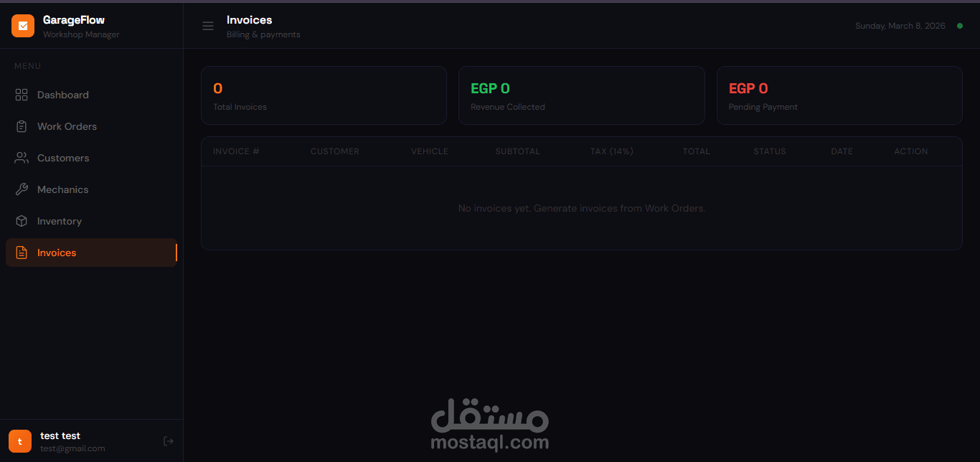Viewport: 980px width, 462px height.
Task: Click the Mechanics wrench icon
Action: [x=22, y=189]
